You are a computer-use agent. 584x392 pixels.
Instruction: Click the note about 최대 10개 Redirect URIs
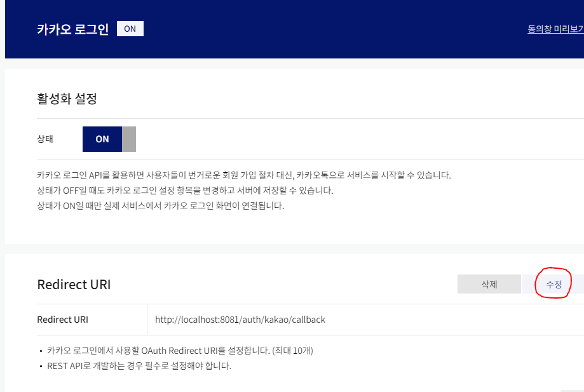click(x=180, y=351)
